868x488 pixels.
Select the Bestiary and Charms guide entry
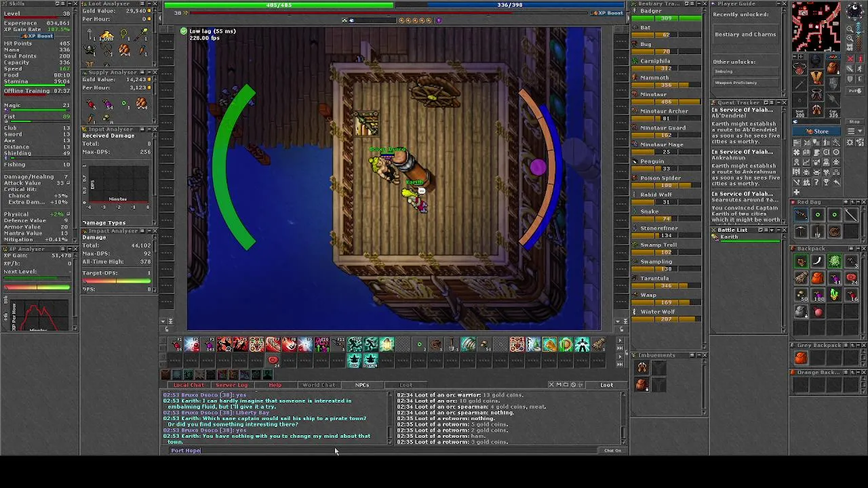point(745,34)
